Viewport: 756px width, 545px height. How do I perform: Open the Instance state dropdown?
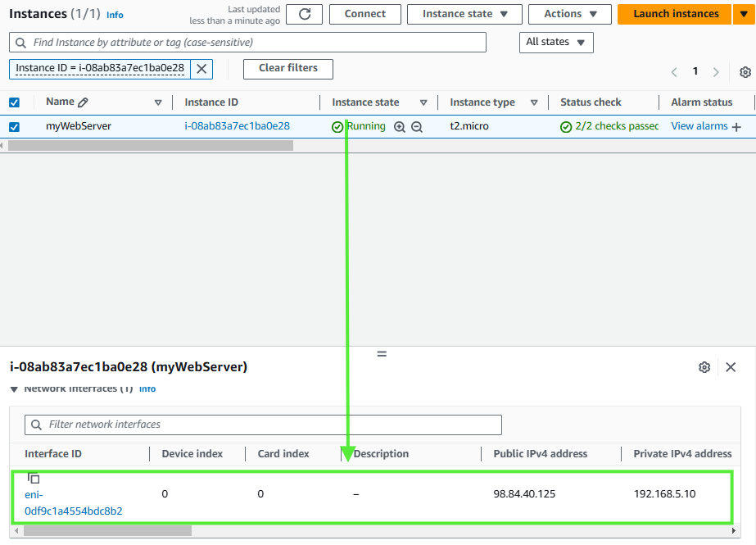click(x=464, y=14)
